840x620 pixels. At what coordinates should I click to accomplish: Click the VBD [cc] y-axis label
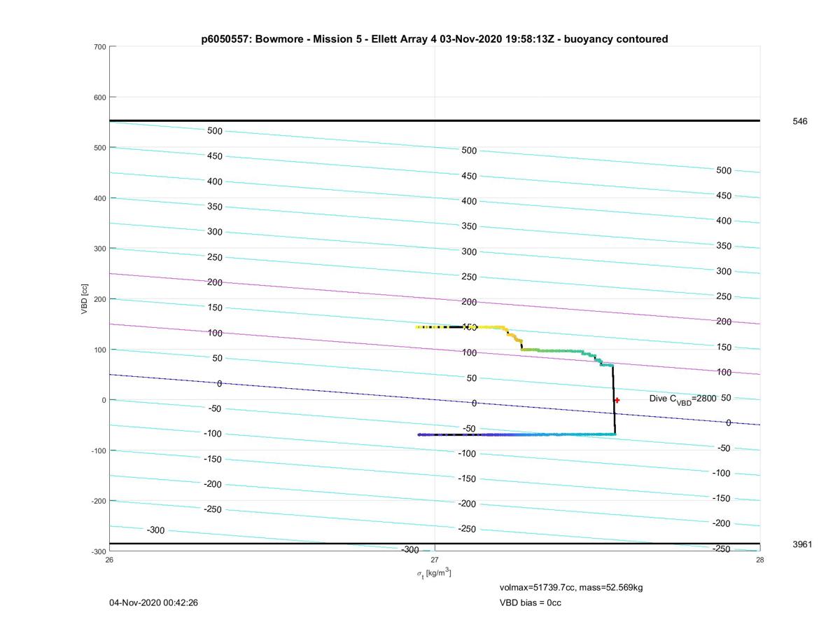[x=84, y=299]
